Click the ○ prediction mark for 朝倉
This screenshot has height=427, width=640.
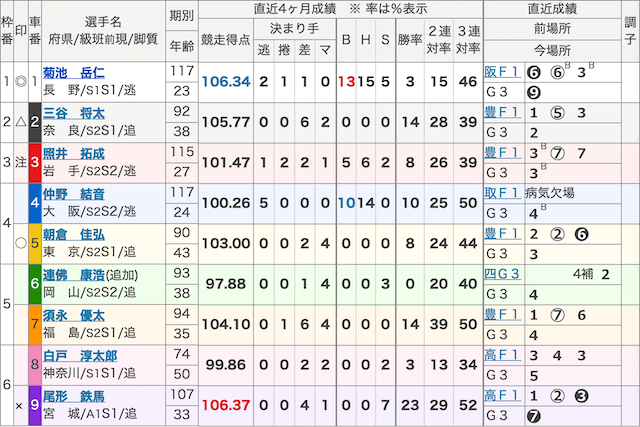click(21, 243)
